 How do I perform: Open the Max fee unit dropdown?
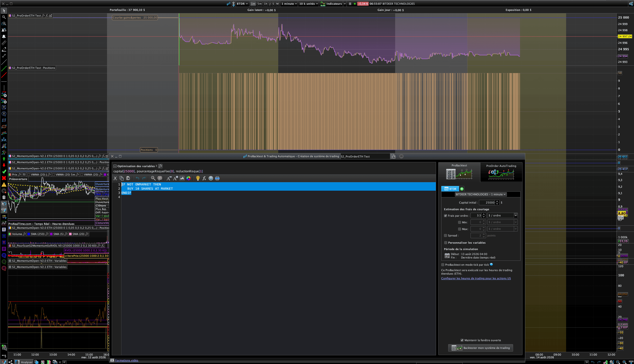[502, 229]
